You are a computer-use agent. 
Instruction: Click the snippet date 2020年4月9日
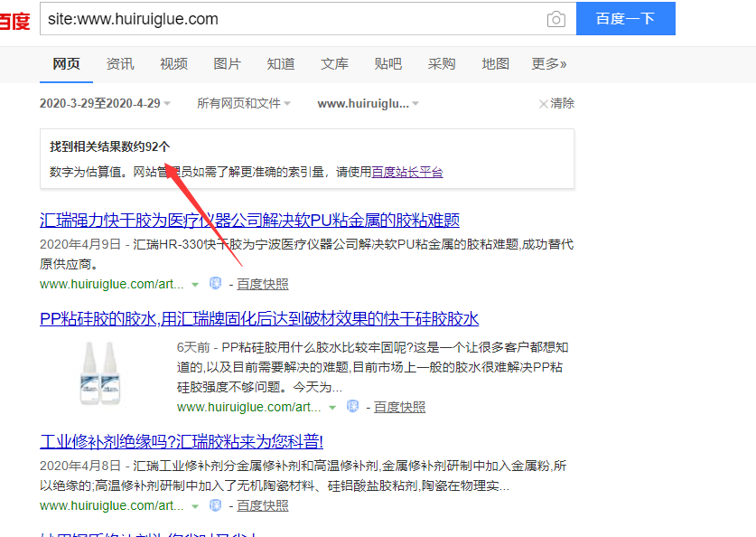(x=80, y=244)
